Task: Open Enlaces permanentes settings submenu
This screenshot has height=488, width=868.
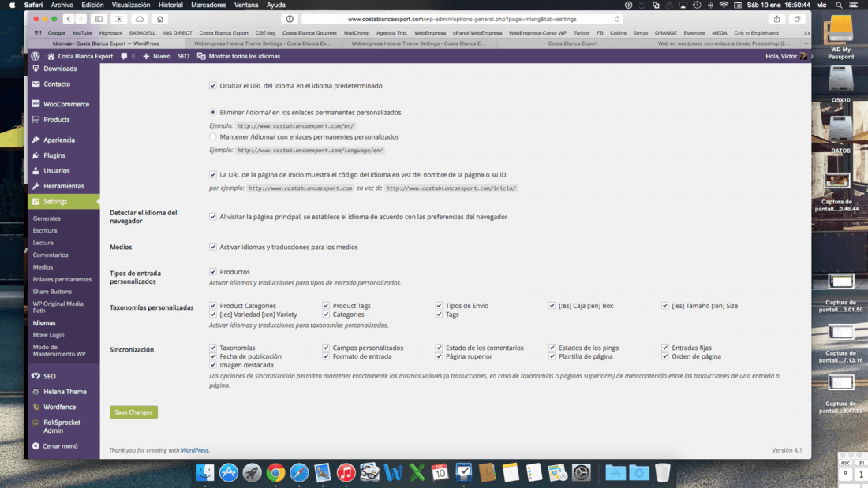Action: 62,279
